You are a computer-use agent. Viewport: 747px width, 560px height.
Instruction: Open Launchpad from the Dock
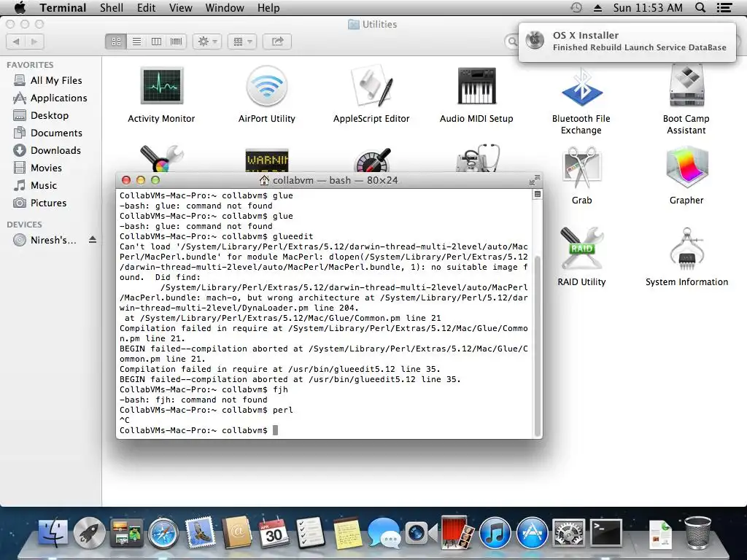tap(89, 532)
